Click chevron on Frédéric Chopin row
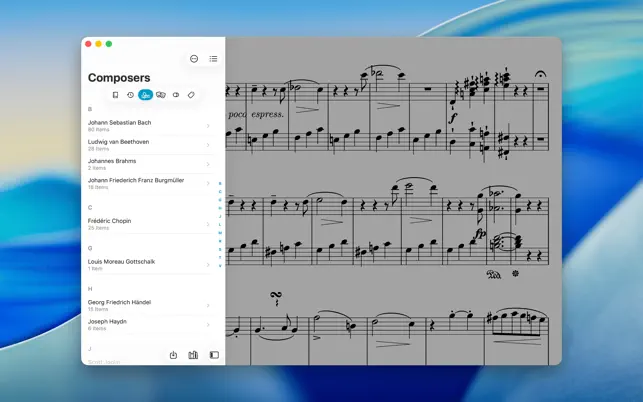This screenshot has height=402, width=643. [x=208, y=224]
